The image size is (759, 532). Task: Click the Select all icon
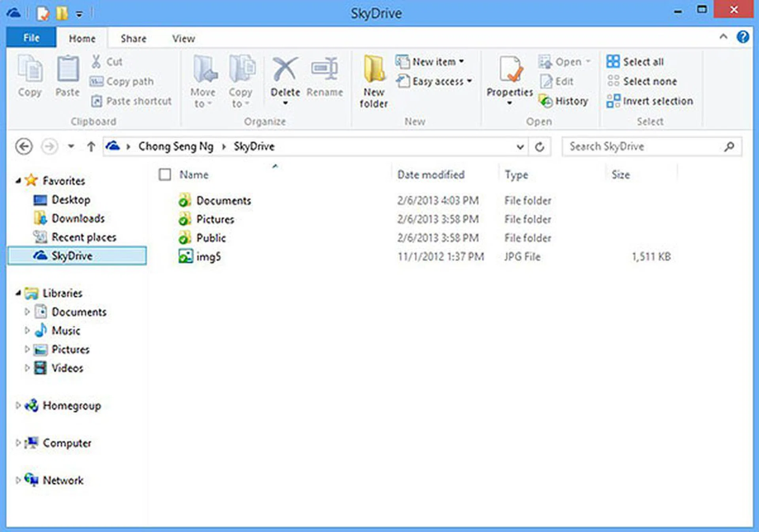click(x=613, y=62)
